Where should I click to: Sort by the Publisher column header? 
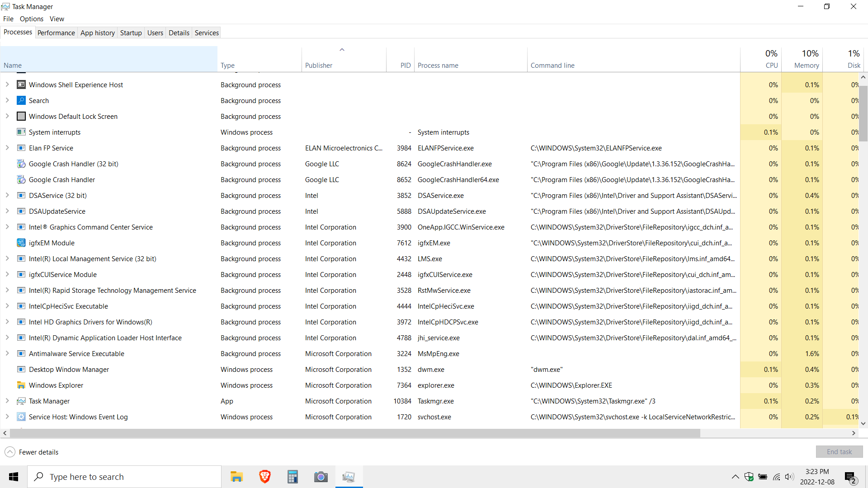(x=344, y=59)
